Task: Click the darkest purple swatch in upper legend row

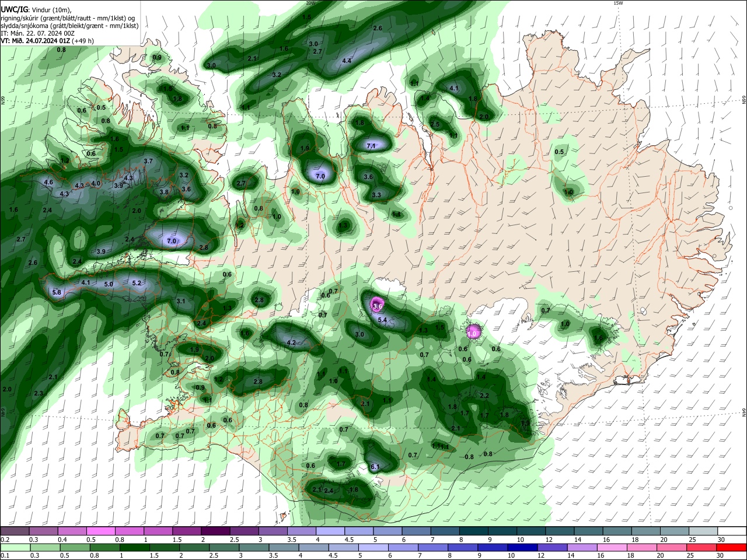Action: 215,531
